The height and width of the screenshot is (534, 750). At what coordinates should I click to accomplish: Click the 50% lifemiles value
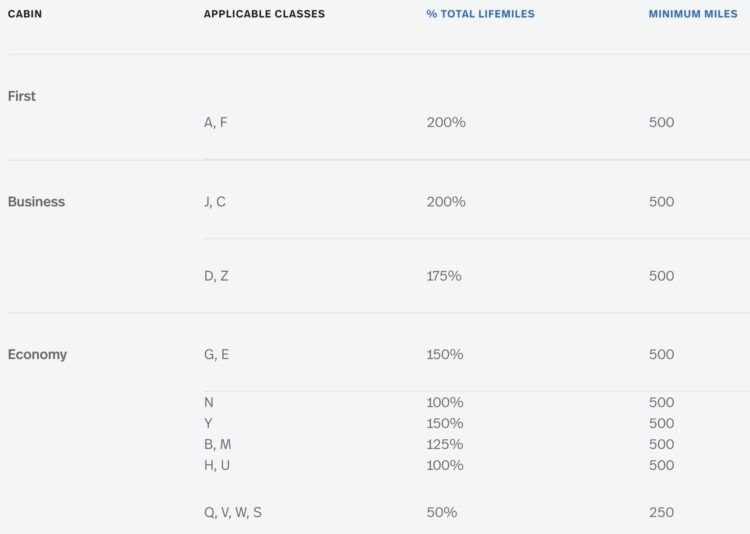tap(442, 512)
